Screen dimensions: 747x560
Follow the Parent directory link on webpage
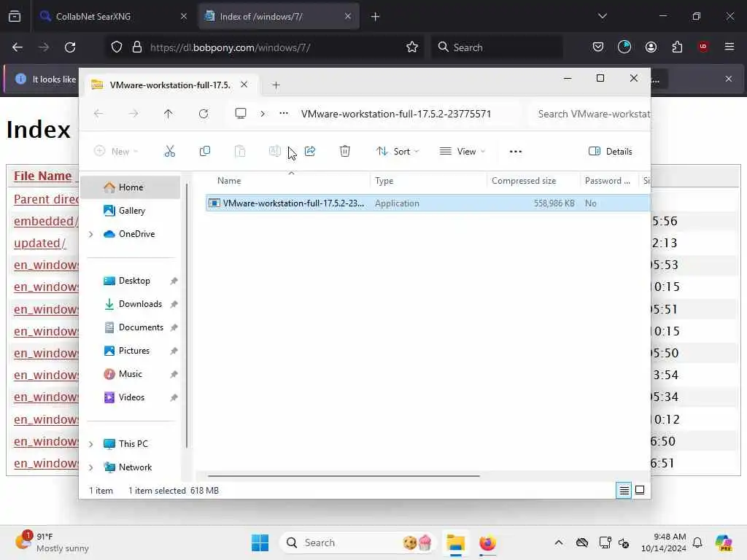46,199
